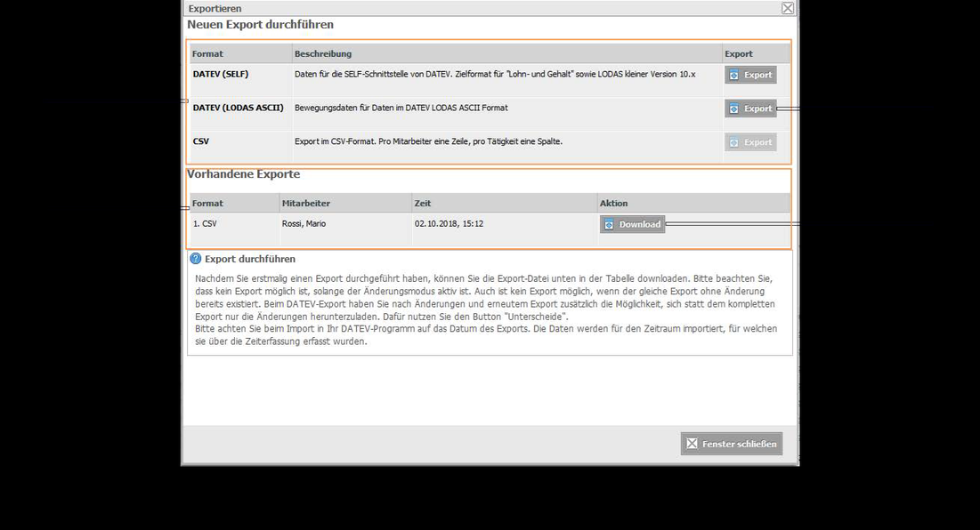Click the Export button for DATEV (SELF)

[x=750, y=75]
